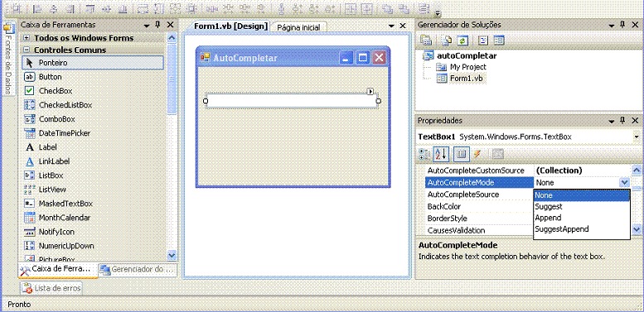The width and height of the screenshot is (644, 312).
Task: Pin the Gerenciador de Soluções panel
Action: tap(622, 25)
